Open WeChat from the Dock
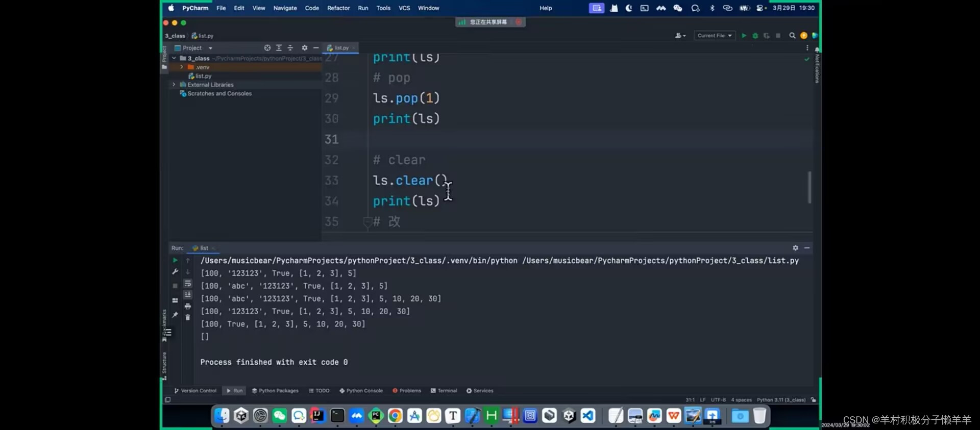This screenshot has width=980, height=430. (x=279, y=416)
